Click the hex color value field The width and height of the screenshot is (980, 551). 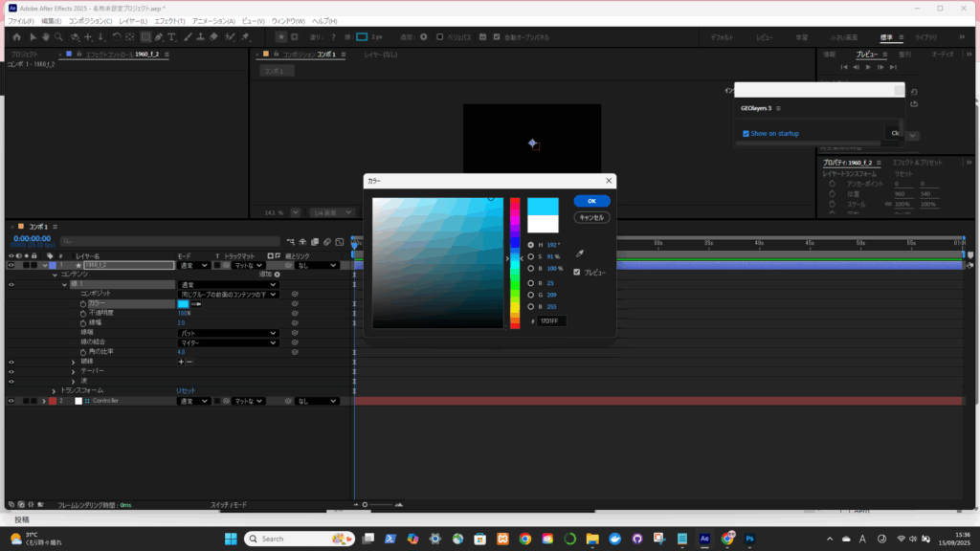click(x=551, y=321)
